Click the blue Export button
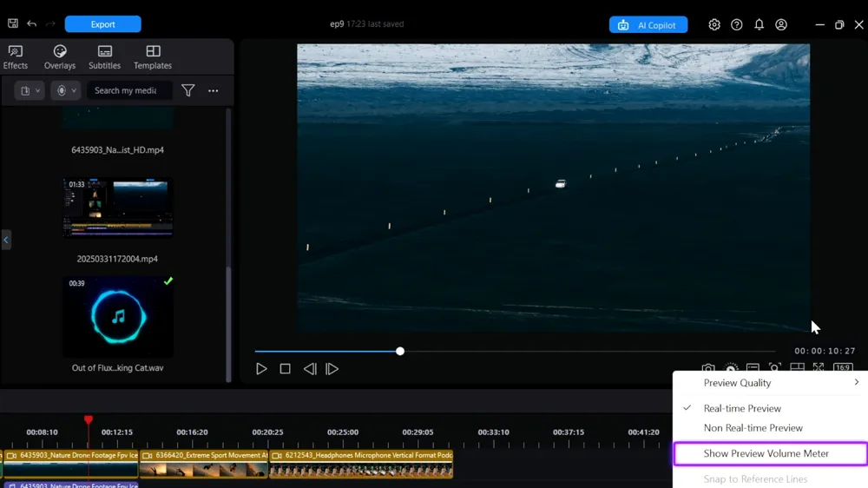 coord(103,24)
